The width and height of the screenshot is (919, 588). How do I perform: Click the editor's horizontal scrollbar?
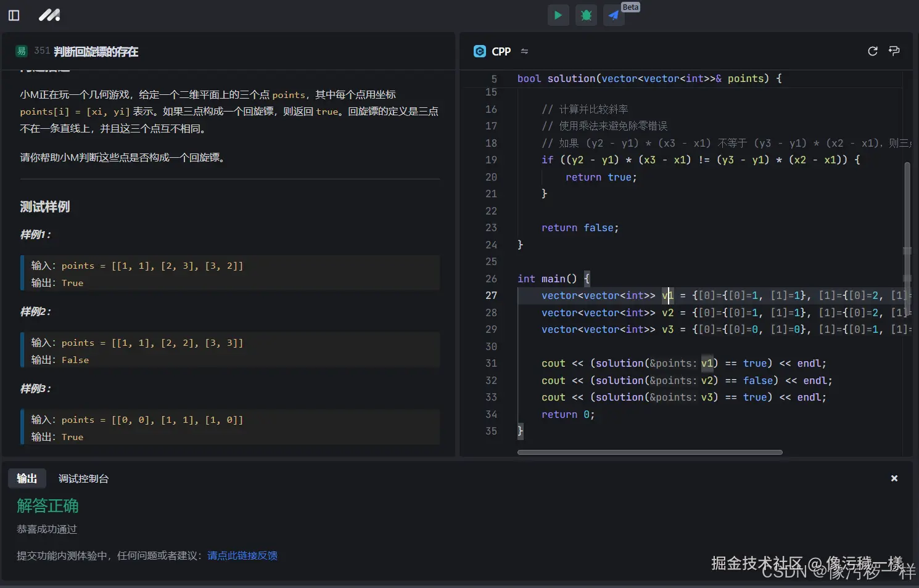tap(649, 452)
